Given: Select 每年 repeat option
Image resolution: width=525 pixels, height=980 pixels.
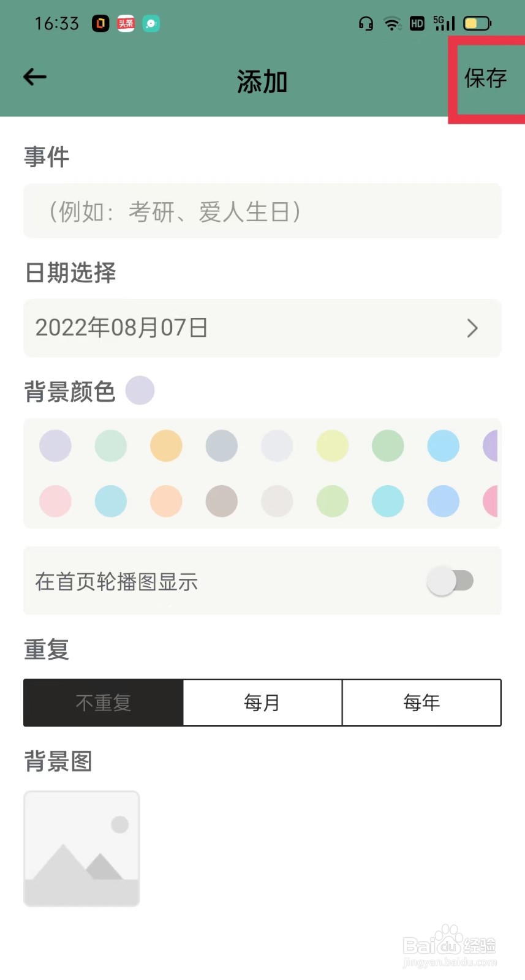Looking at the screenshot, I should tap(421, 703).
